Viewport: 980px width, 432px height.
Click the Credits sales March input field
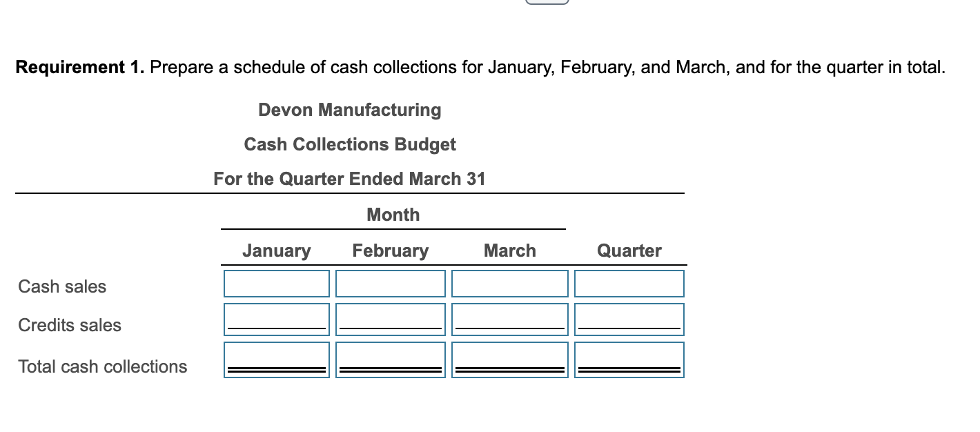(x=509, y=319)
